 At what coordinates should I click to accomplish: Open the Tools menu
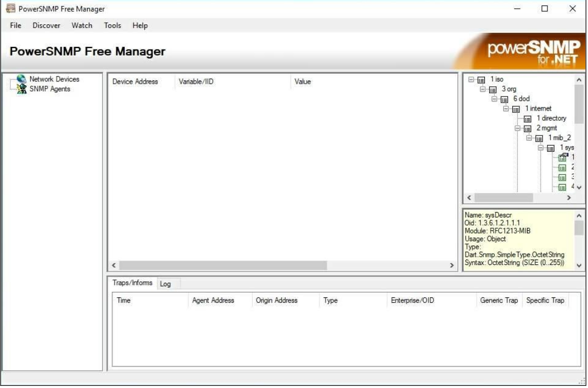112,25
